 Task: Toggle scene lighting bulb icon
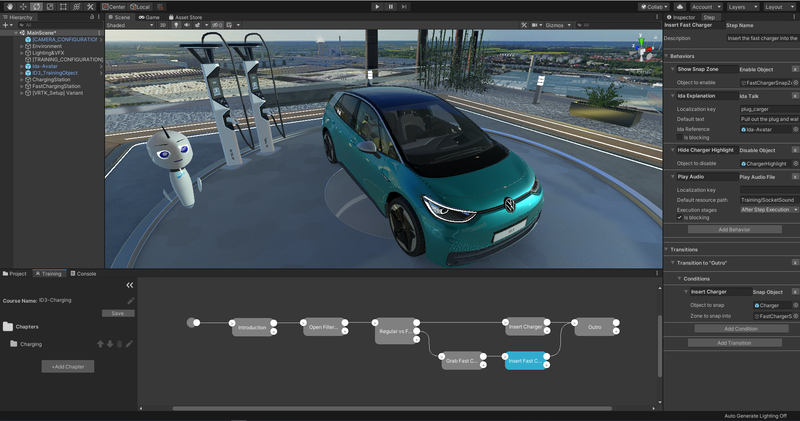176,25
